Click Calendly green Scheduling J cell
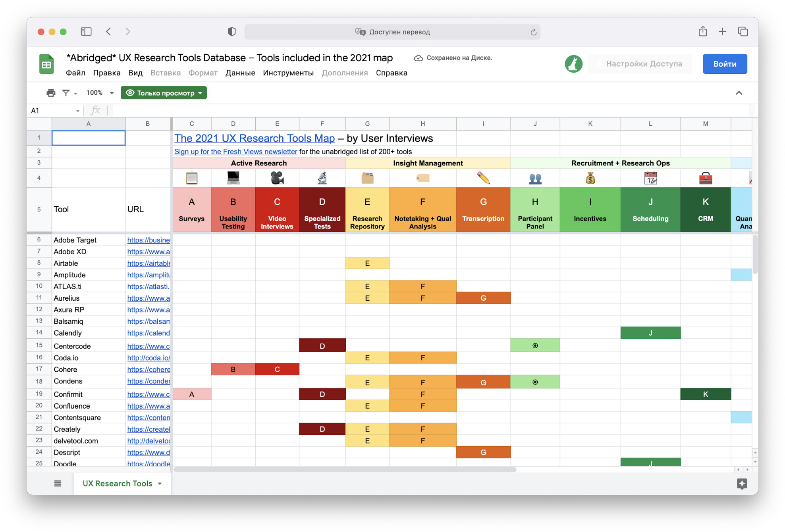The width and height of the screenshot is (785, 532). (650, 332)
